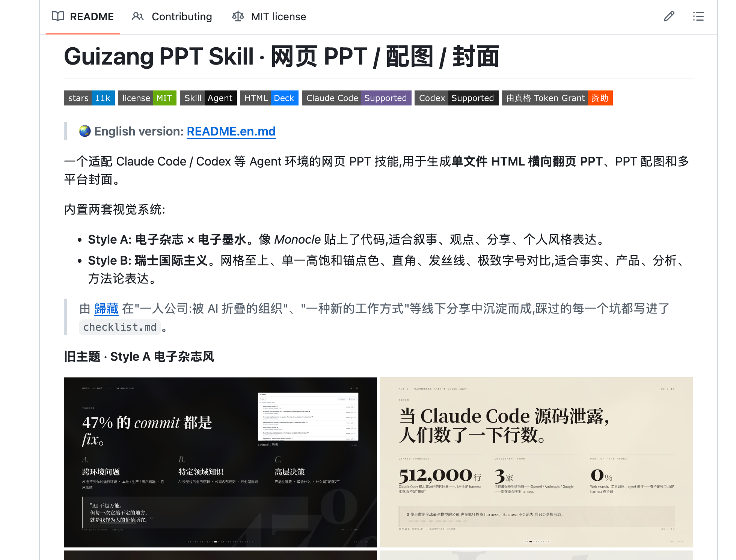Switch to the Contributing tab
The height and width of the screenshot is (560, 736).
172,17
